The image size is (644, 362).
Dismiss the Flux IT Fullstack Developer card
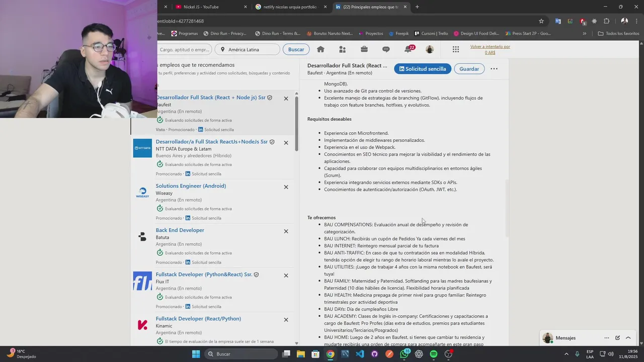[x=286, y=276]
